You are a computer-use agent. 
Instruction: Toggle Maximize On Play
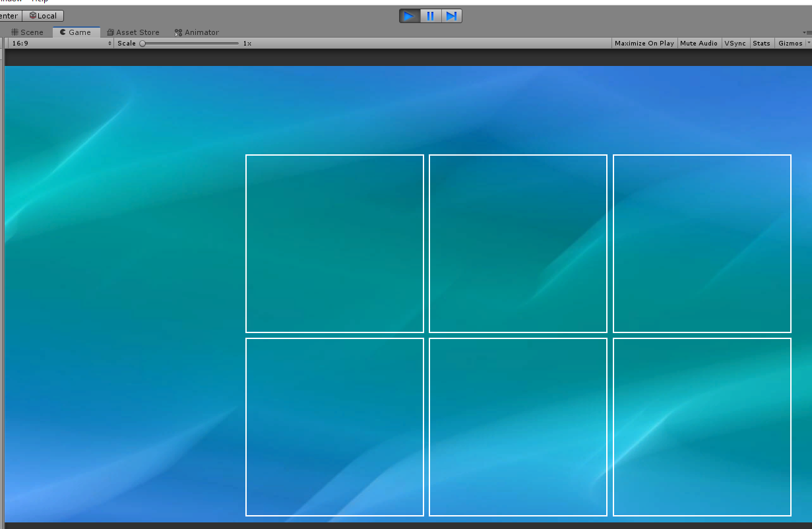point(644,43)
